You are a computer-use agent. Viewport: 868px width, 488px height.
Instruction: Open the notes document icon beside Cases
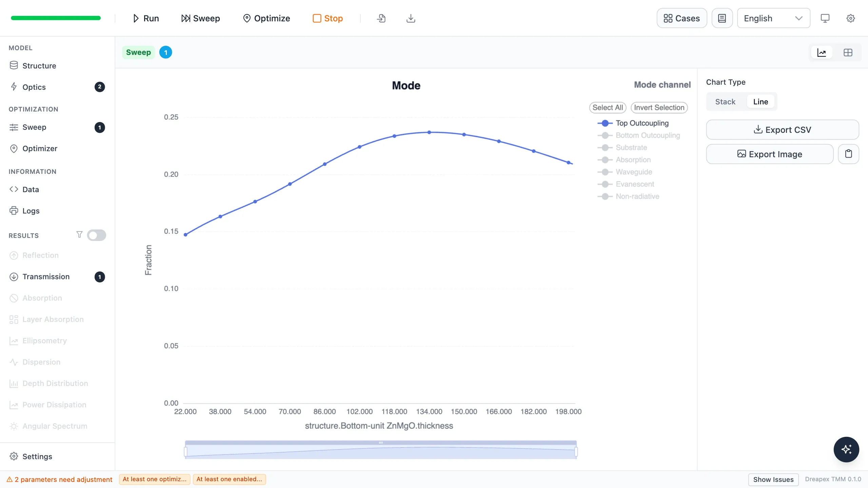pos(722,18)
